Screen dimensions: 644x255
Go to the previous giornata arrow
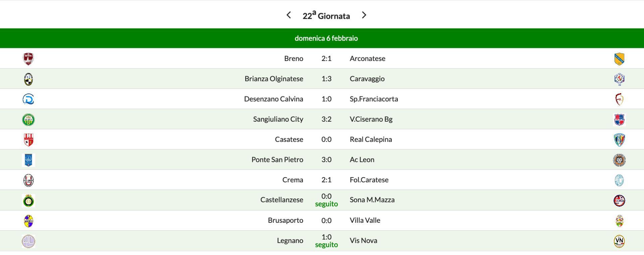(x=288, y=15)
